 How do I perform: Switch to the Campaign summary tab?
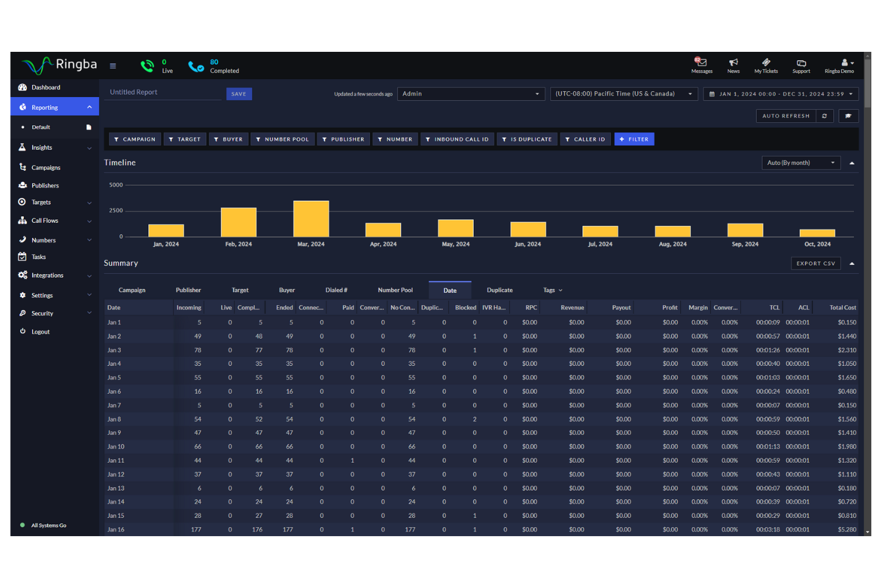point(132,290)
